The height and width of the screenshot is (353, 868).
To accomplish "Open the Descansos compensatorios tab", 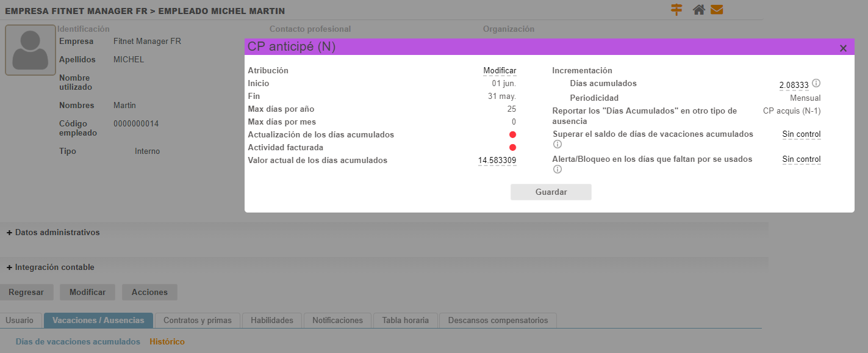I will [498, 320].
